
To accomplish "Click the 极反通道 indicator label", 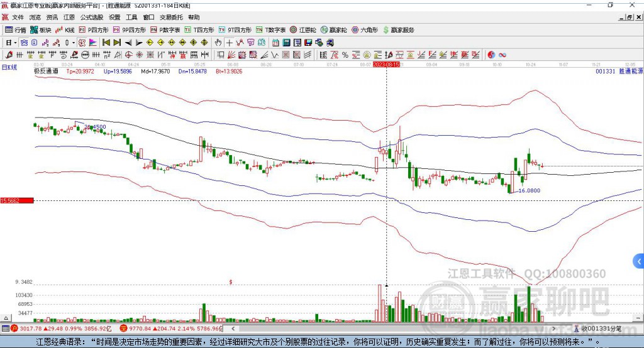I will click(46, 71).
